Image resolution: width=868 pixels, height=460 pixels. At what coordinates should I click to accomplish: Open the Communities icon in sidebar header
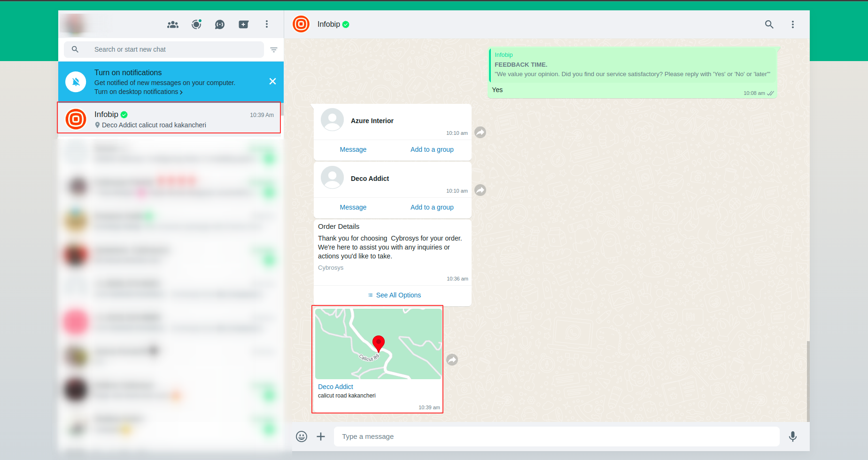[x=173, y=24]
